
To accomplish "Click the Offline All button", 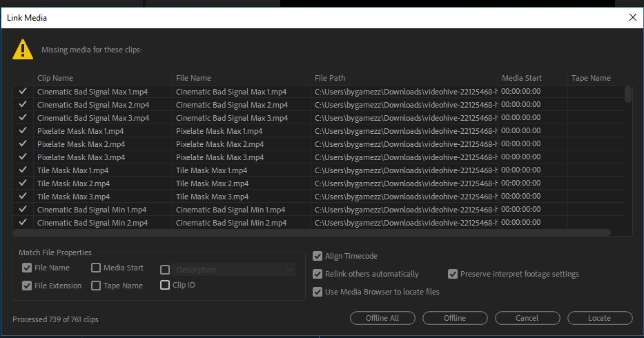I will click(x=382, y=318).
